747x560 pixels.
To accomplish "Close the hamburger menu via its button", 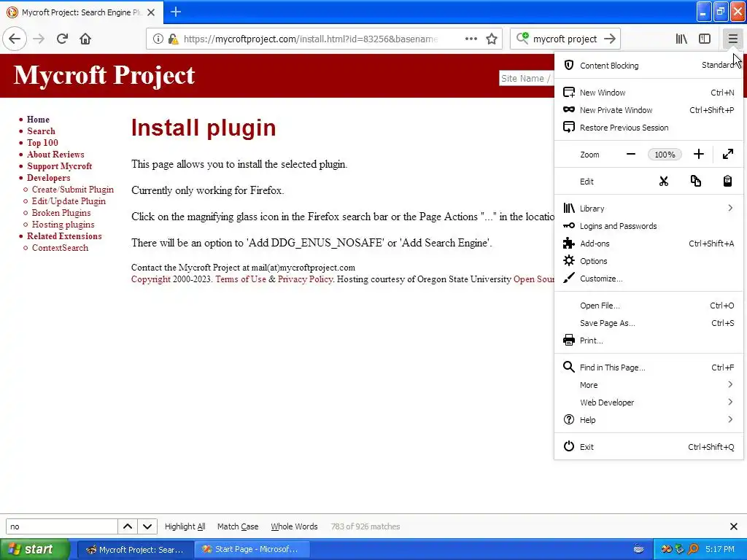I will [x=732, y=39].
